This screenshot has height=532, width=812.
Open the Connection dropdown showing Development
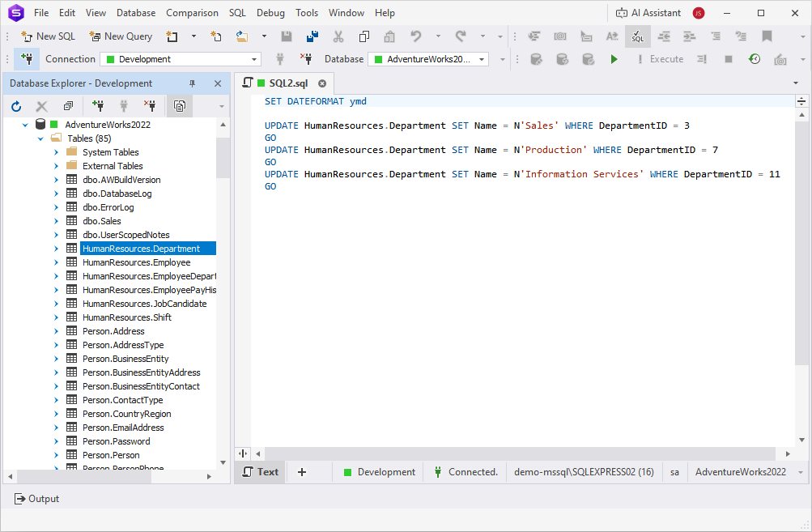(x=180, y=58)
